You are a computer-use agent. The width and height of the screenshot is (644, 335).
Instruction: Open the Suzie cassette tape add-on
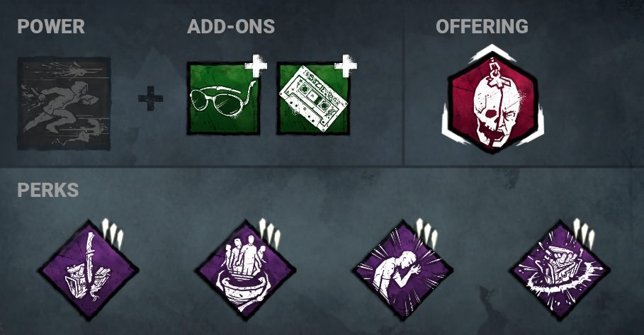tap(313, 98)
